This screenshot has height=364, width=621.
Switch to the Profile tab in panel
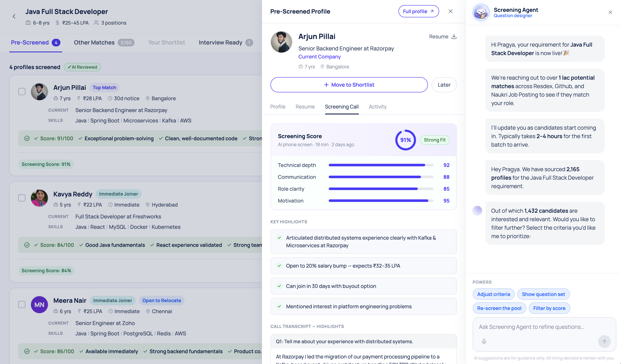point(278,107)
